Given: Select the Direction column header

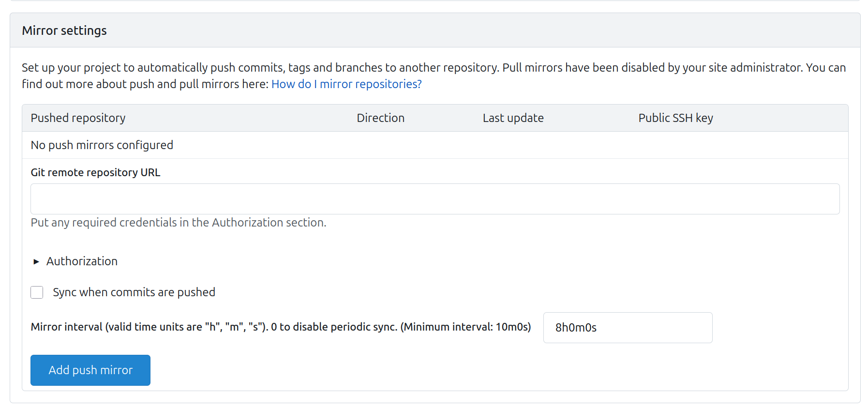Looking at the screenshot, I should point(380,118).
